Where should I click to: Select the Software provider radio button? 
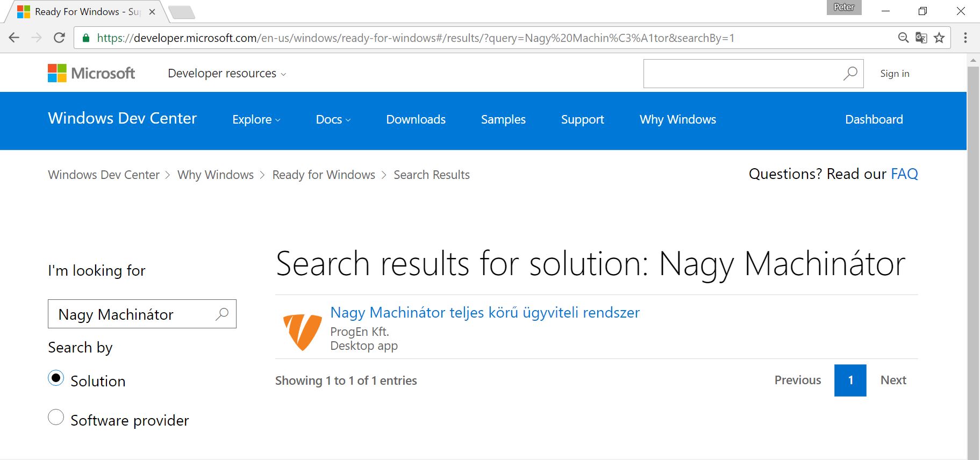[56, 418]
